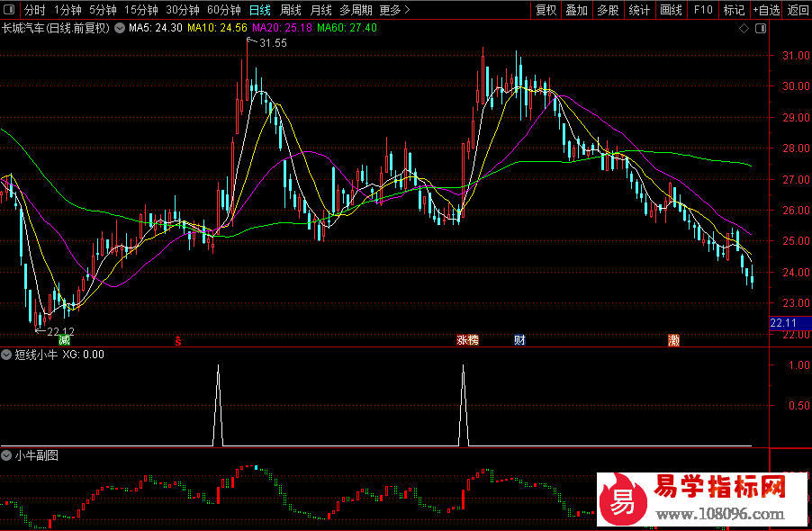Activate the 画线 drawing tools

click(x=671, y=10)
